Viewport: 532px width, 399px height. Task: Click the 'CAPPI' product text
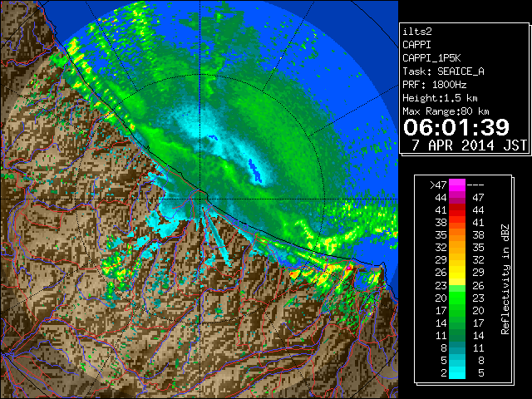[x=416, y=45]
